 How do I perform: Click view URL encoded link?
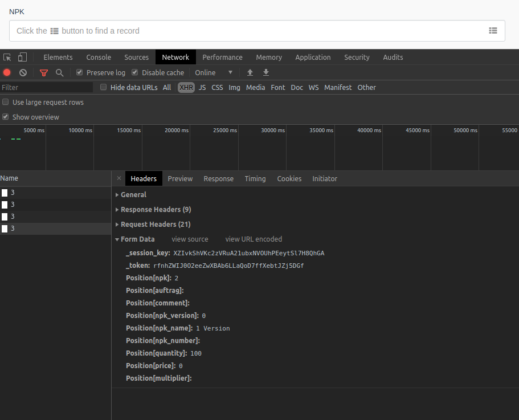pyautogui.click(x=254, y=239)
